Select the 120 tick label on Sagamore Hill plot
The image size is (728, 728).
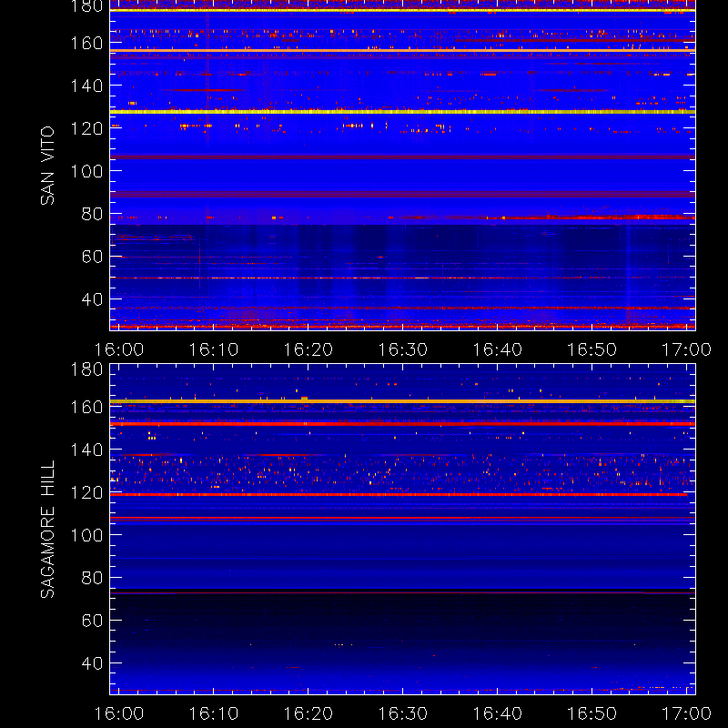[86, 492]
